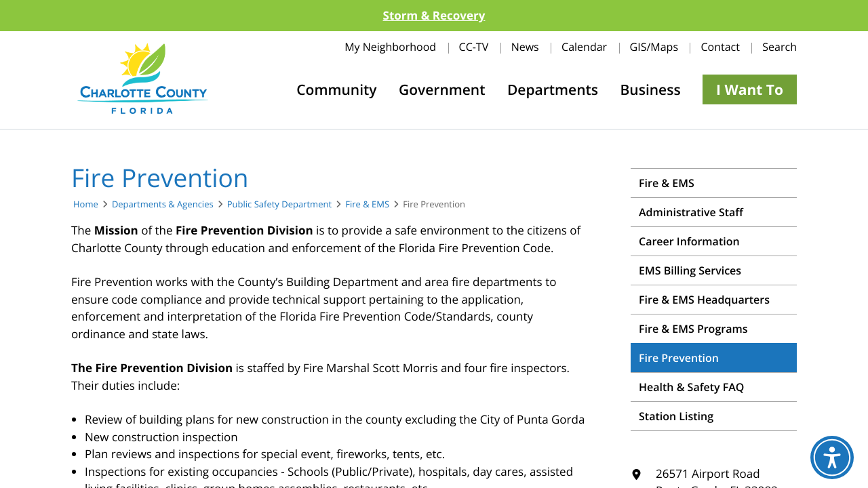The height and width of the screenshot is (488, 868).
Task: Open the Community menu
Action: point(336,89)
